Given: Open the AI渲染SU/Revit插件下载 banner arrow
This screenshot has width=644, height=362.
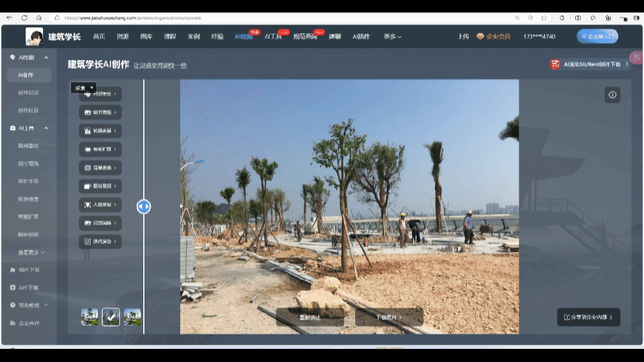Looking at the screenshot, I should tap(627, 64).
